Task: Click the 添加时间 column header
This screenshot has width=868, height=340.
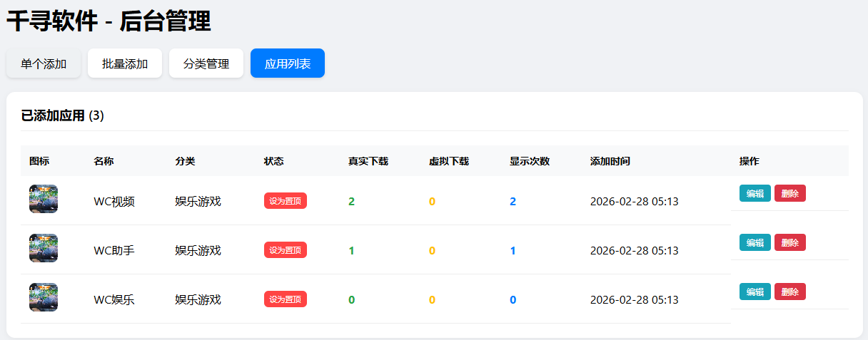Action: 610,161
